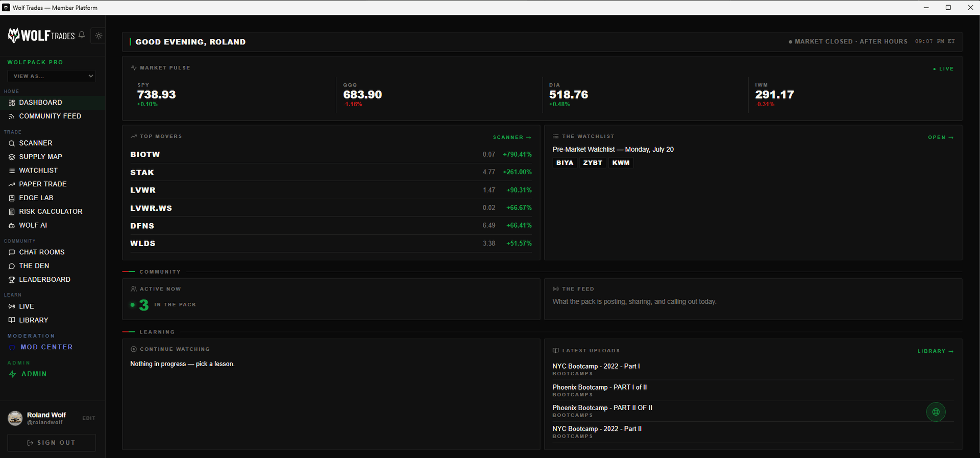
Task: Click the Scanner magnifier icon
Action: coord(12,143)
